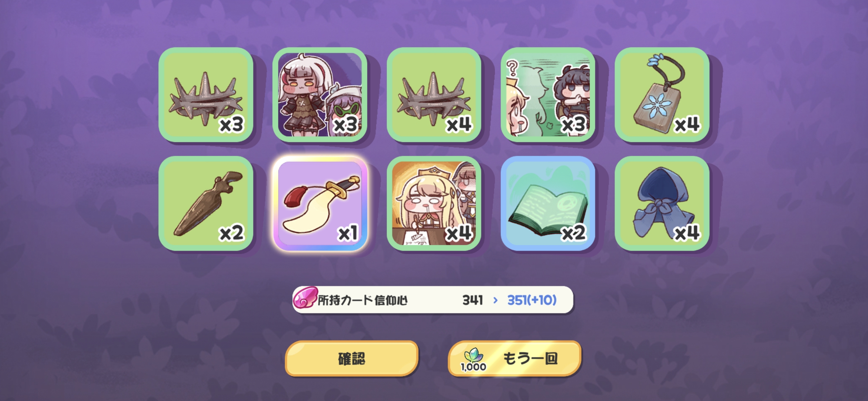
Task: View the question mark character card x3
Action: pos(548,95)
